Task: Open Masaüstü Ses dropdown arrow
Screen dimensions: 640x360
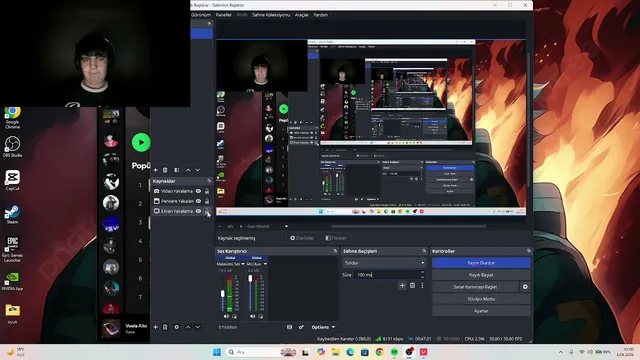Action: pos(243,264)
